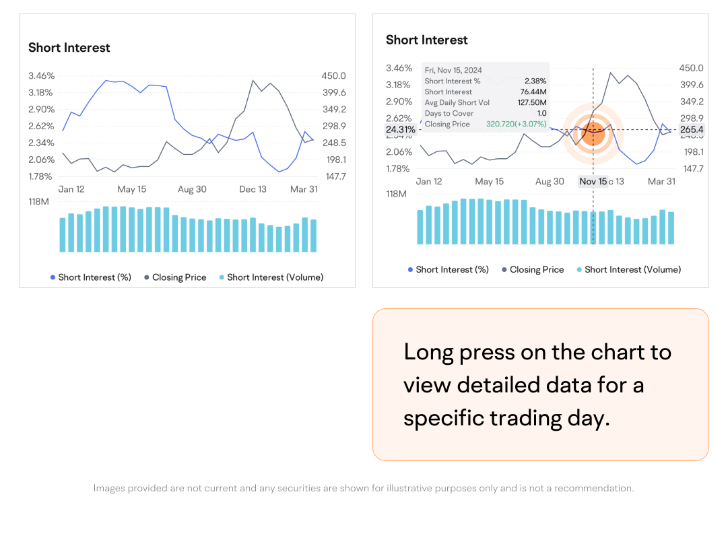The image size is (728, 560).
Task: Toggle Short Interest (Volume) legend in right chart
Action: point(628,269)
